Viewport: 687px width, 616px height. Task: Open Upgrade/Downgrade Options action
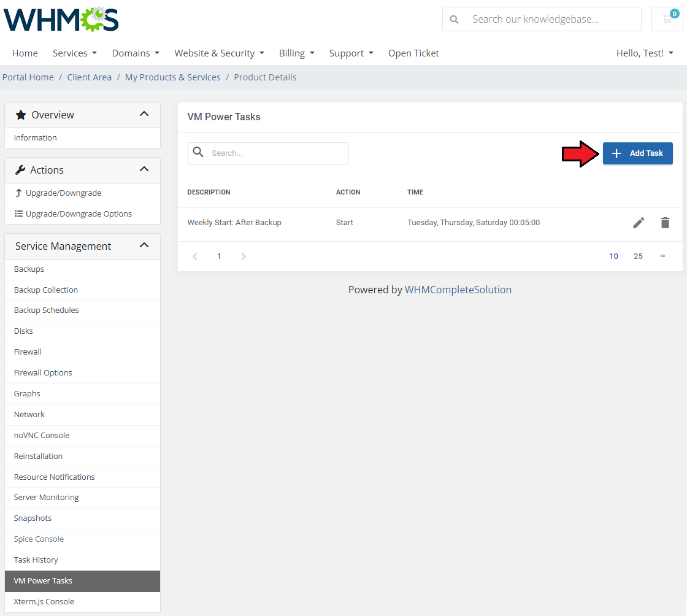(82, 214)
